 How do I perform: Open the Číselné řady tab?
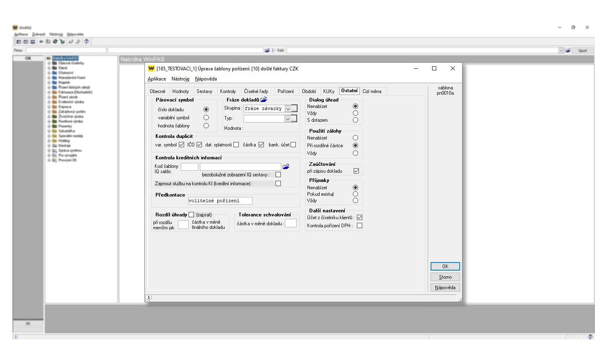[x=256, y=91]
